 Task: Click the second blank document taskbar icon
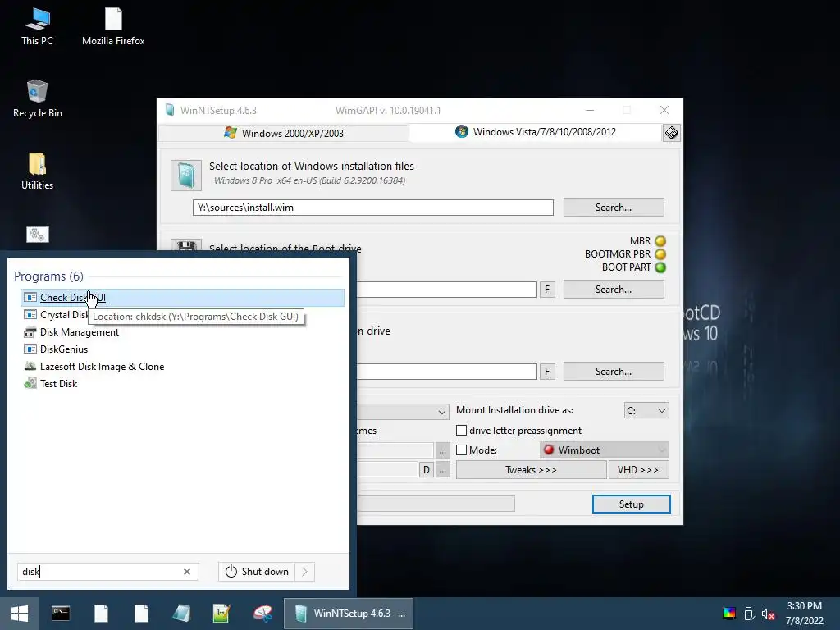[141, 614]
